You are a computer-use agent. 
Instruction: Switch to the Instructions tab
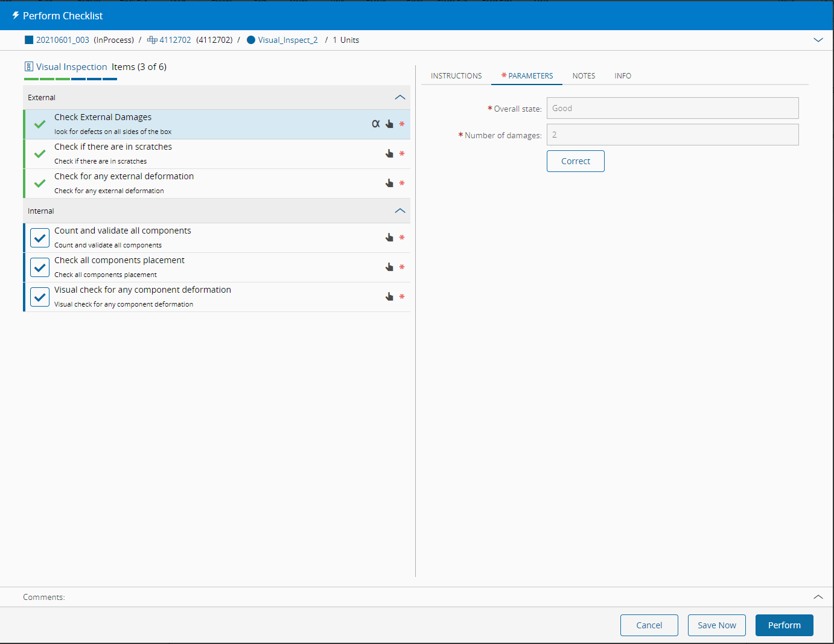[x=456, y=76]
